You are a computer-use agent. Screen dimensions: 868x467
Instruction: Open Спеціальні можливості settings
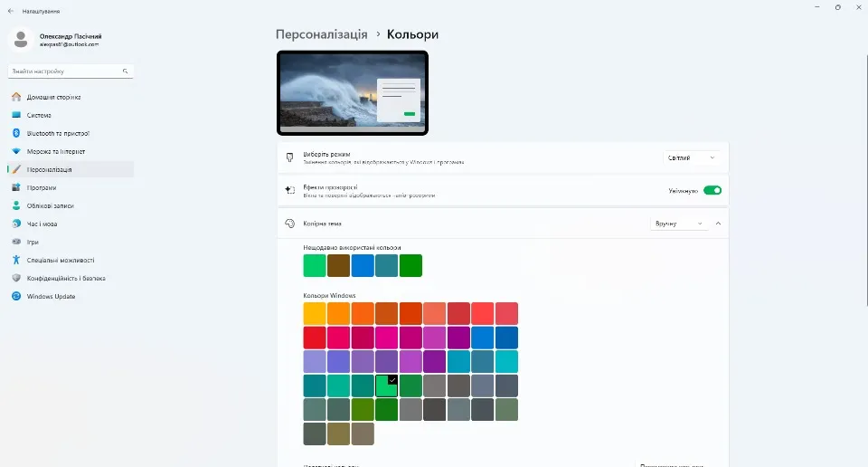[x=60, y=260]
